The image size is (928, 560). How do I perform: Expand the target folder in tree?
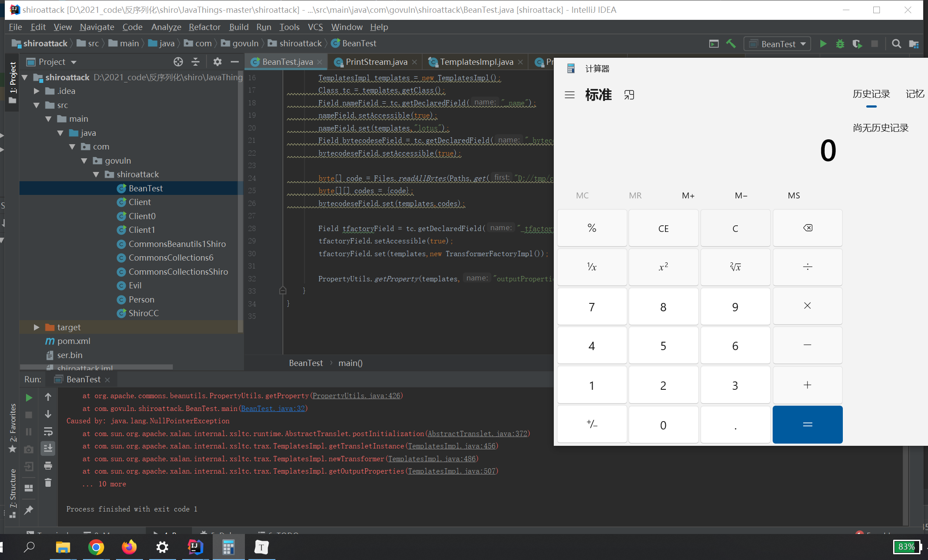37,327
